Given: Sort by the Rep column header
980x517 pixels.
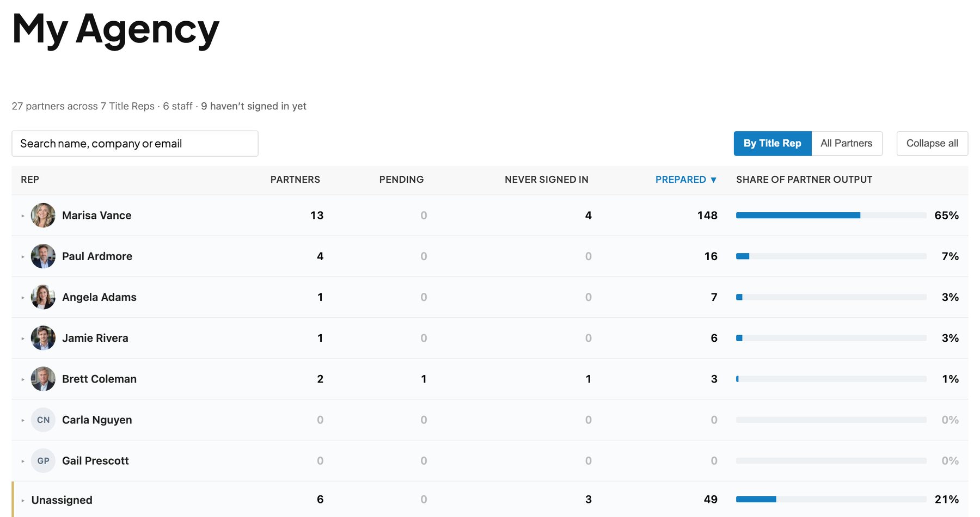Looking at the screenshot, I should (30, 180).
